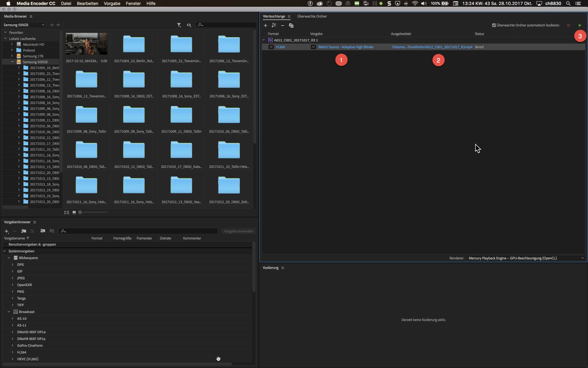Image resolution: width=588 pixels, height=368 pixels.
Task: Click the Vorgabe anwenden button
Action: coord(239,231)
